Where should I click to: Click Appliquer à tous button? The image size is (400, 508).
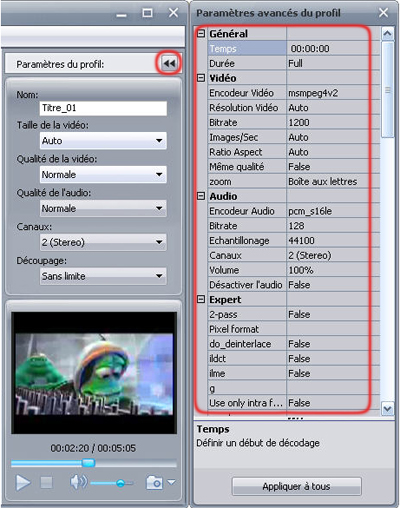296,486
